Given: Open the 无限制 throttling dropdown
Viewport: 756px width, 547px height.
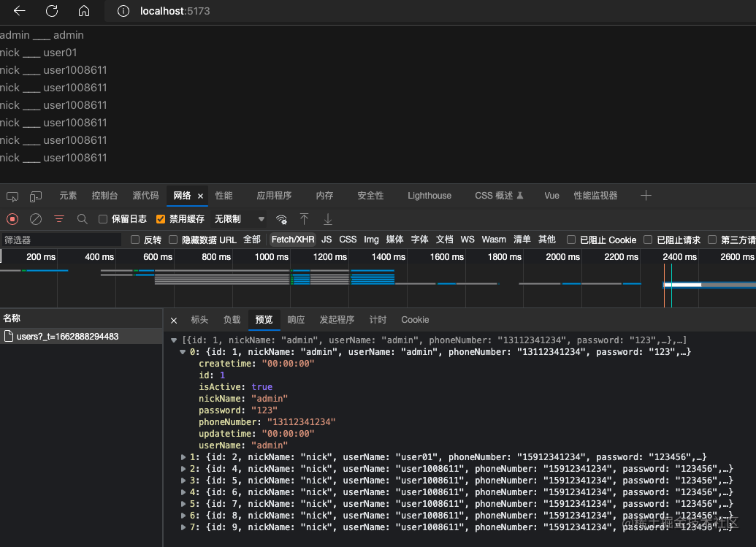Looking at the screenshot, I should (240, 219).
